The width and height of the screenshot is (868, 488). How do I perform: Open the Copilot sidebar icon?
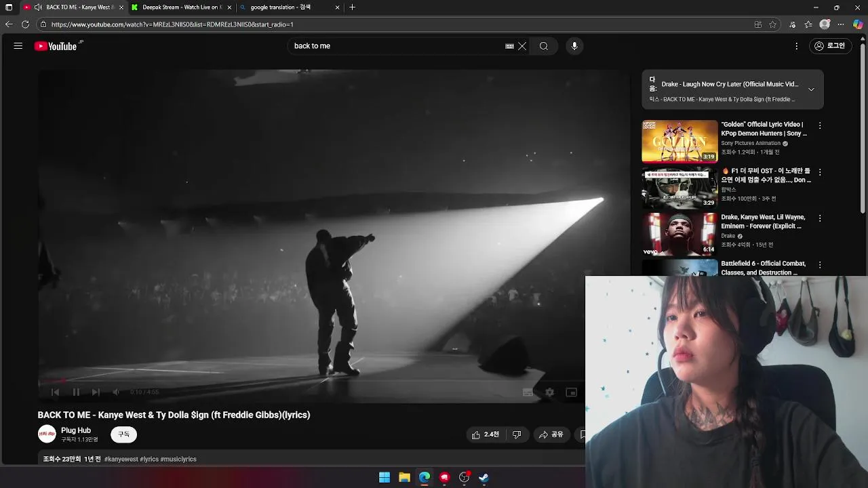pyautogui.click(x=858, y=24)
